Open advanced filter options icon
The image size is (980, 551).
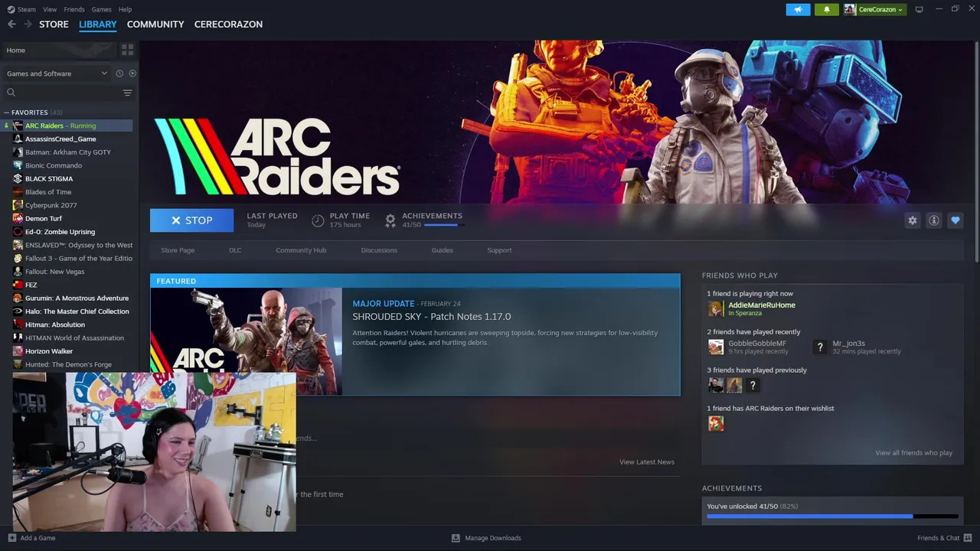[x=127, y=93]
